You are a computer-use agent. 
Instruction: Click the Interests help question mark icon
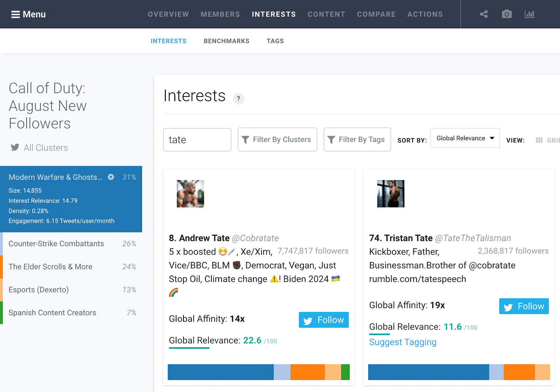coord(238,99)
